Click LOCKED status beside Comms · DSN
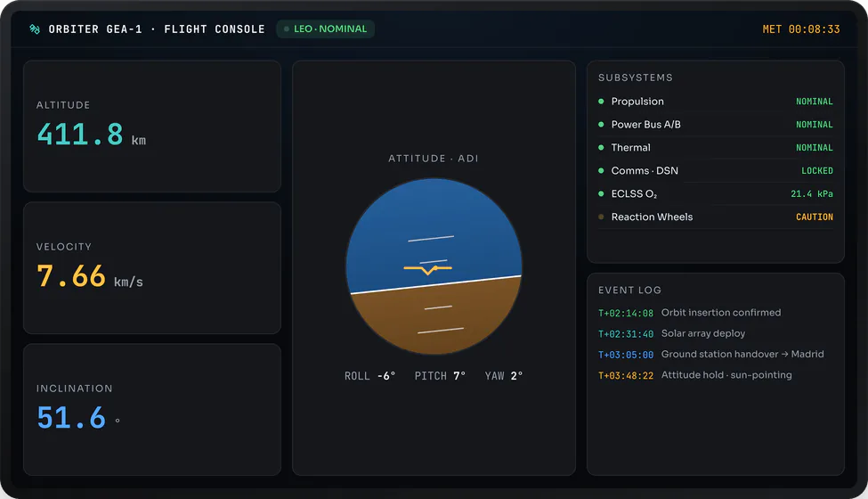This screenshot has width=868, height=499. [817, 170]
